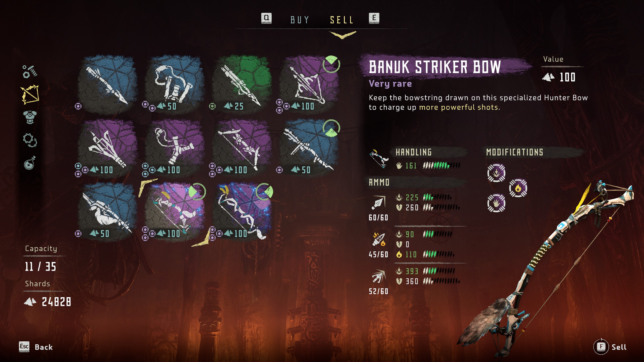The height and width of the screenshot is (362, 644).
Task: Switch to the SELL tab
Action: [x=342, y=20]
